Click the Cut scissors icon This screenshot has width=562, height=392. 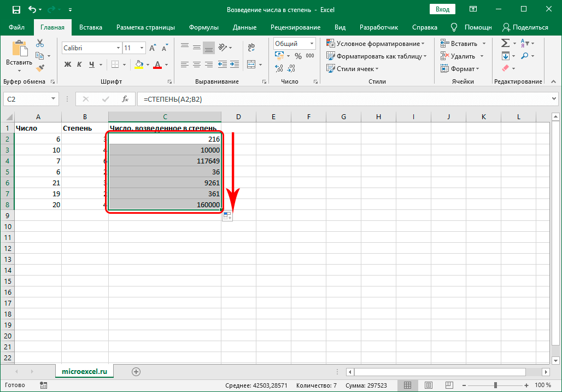click(x=40, y=44)
